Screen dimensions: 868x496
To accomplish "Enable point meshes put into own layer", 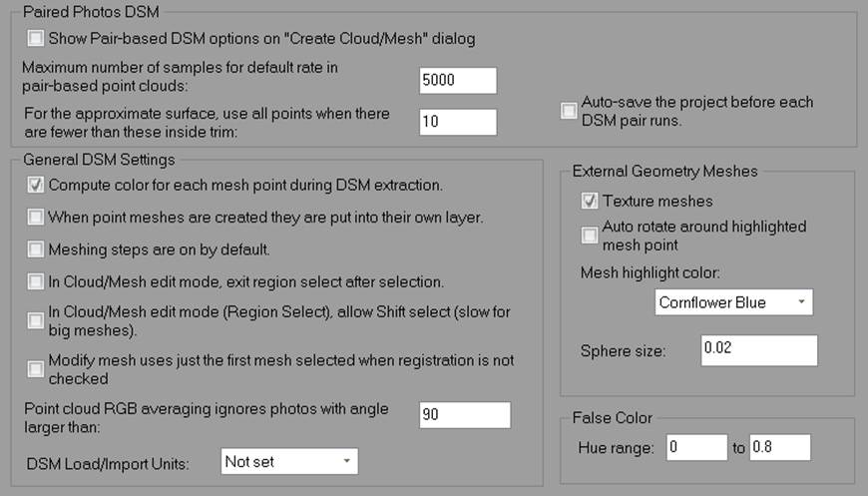I will (x=37, y=217).
